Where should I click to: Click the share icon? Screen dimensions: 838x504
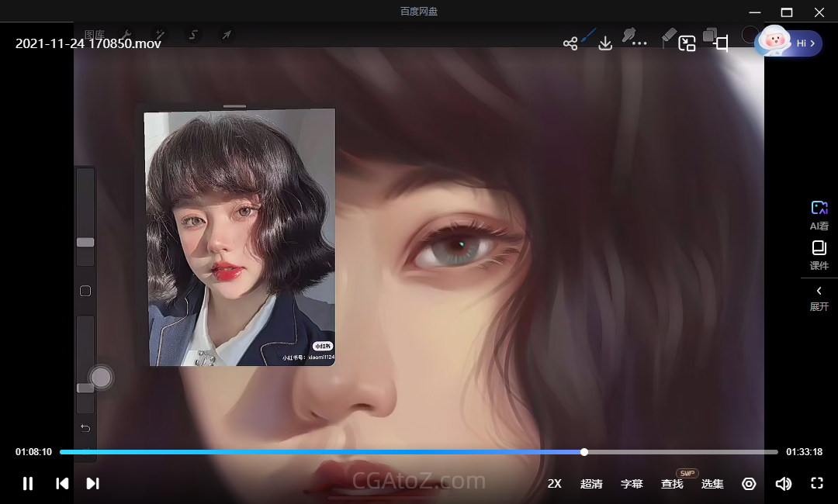point(570,43)
